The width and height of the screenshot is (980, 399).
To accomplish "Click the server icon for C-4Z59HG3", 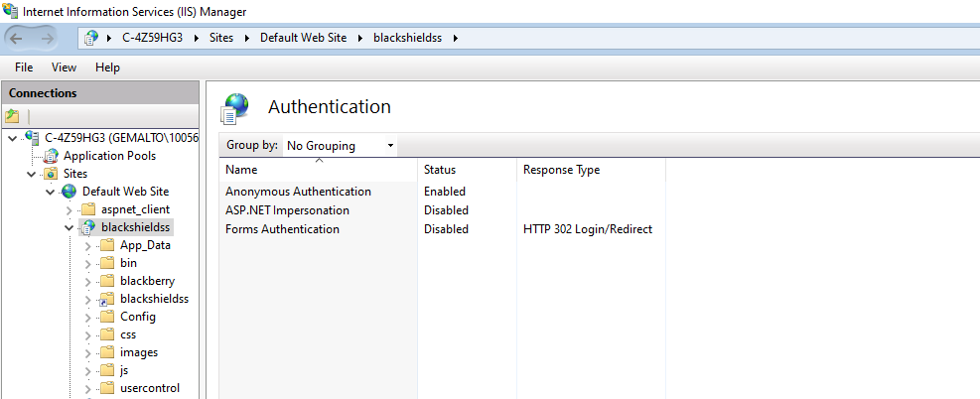I will point(32,137).
